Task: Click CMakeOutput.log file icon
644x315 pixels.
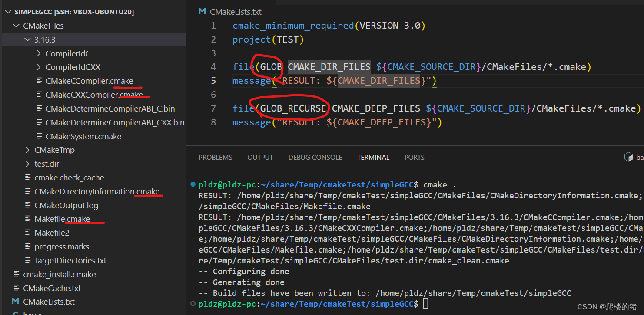Action: tap(28, 206)
